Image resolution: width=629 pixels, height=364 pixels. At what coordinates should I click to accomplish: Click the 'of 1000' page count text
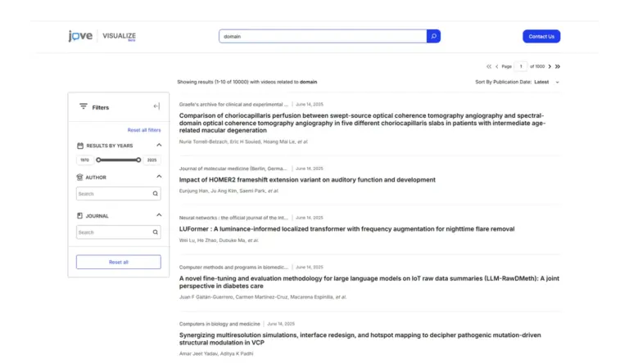coord(537,66)
